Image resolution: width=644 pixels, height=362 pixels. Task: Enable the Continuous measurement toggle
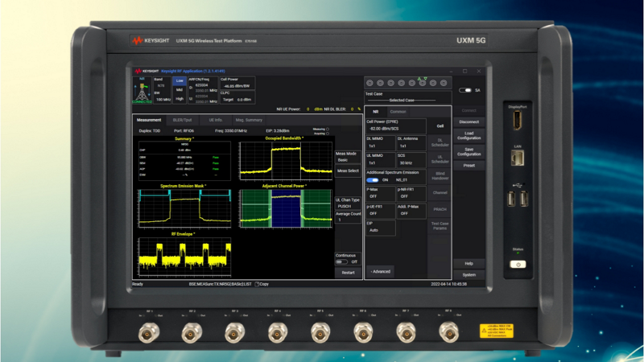click(341, 262)
